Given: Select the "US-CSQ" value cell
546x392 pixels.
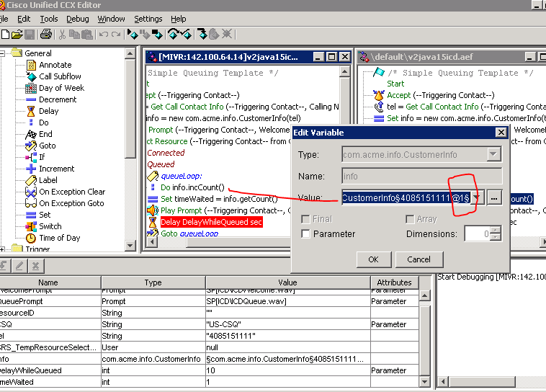Looking at the screenshot, I should 288,324.
